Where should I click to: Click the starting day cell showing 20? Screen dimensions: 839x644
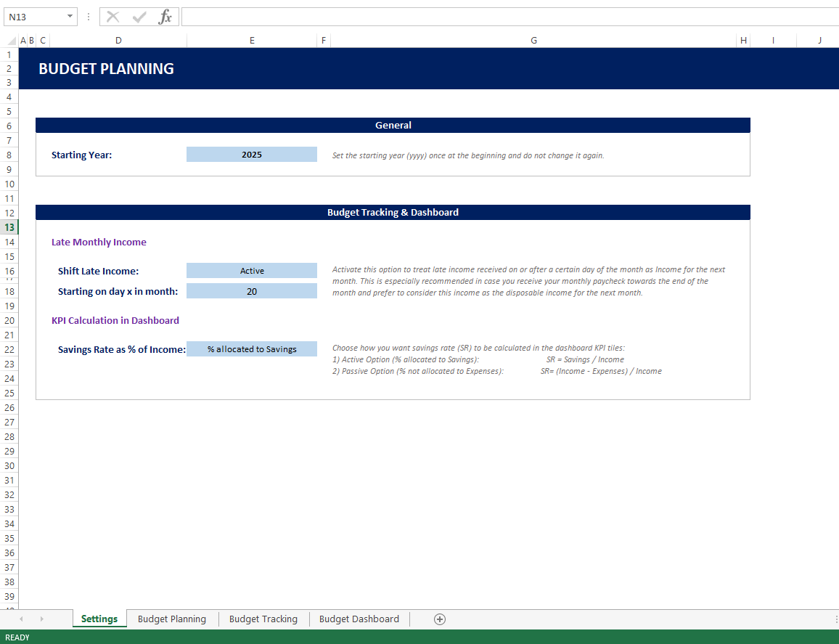point(252,291)
